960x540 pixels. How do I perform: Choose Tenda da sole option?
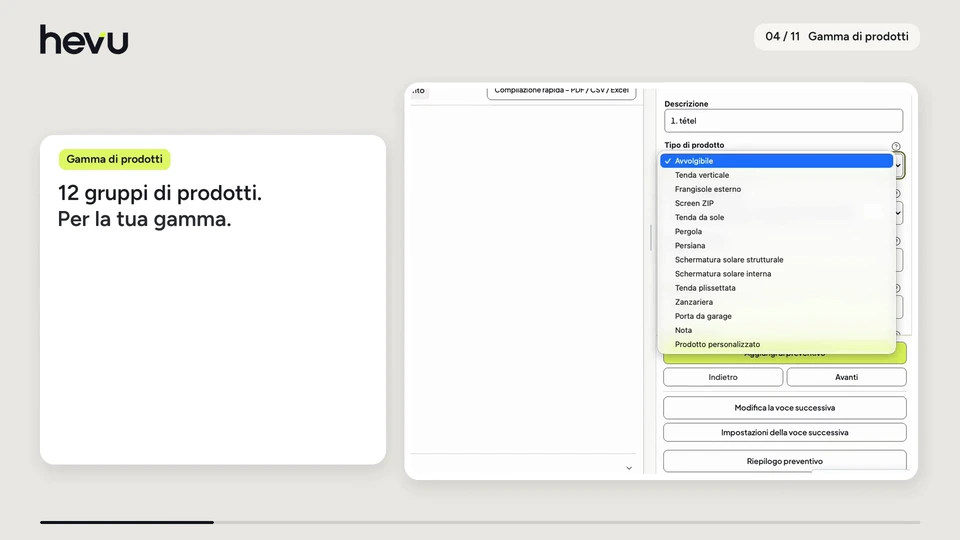[776, 217]
